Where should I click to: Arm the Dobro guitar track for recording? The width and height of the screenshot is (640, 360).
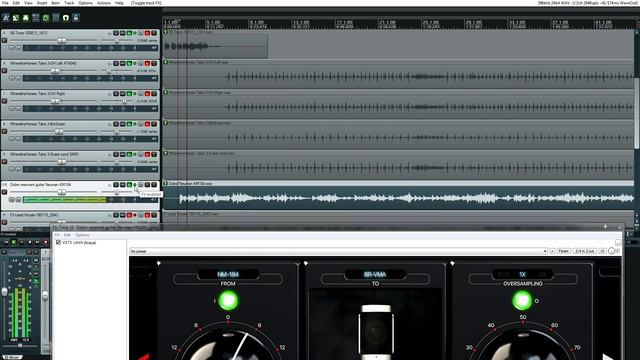pos(4,192)
